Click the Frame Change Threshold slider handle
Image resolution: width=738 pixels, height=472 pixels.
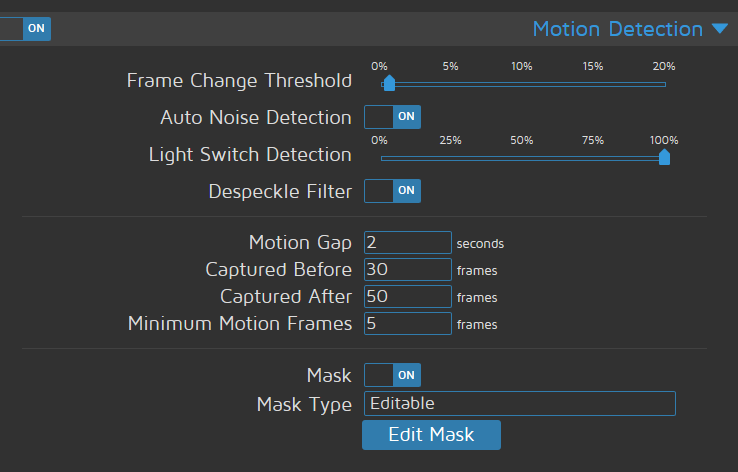coord(389,83)
